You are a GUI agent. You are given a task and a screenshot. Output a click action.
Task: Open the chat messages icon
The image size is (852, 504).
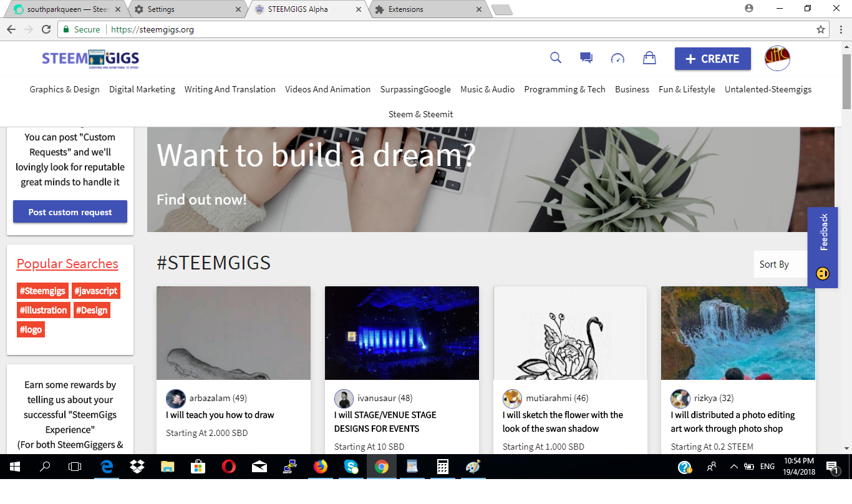(586, 58)
